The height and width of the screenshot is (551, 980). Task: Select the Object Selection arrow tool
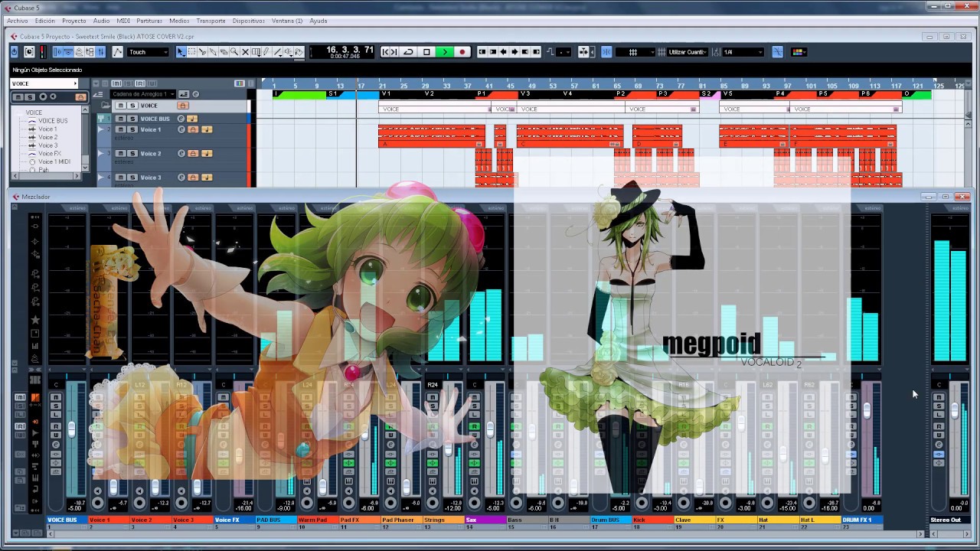[x=180, y=52]
